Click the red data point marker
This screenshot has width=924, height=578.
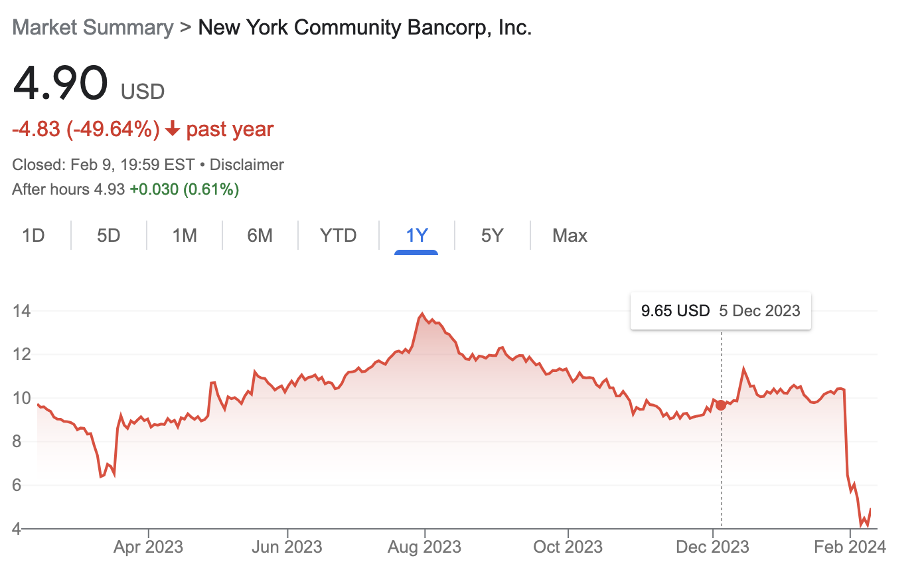click(x=722, y=405)
